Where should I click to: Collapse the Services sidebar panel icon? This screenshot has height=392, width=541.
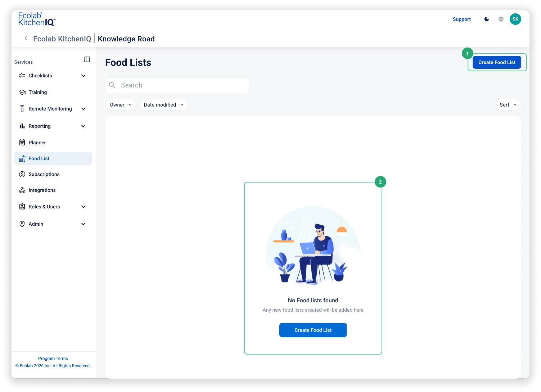(x=87, y=59)
